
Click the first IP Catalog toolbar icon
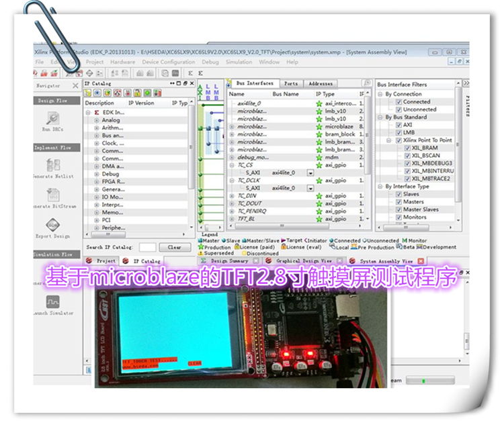click(87, 93)
